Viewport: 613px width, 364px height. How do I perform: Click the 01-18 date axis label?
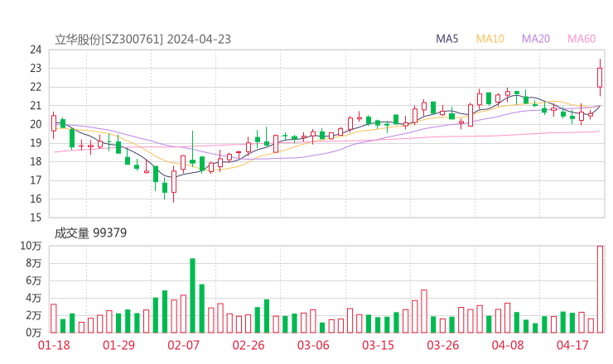click(x=54, y=345)
